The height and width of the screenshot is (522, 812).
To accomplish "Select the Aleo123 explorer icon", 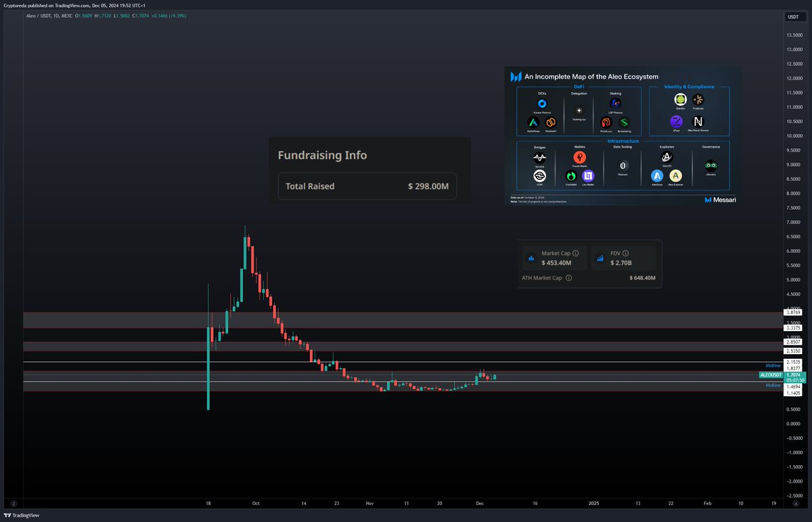I will pyautogui.click(x=667, y=157).
